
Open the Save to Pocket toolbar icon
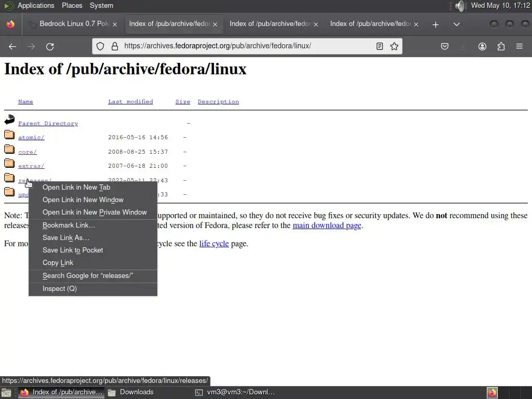tap(445, 46)
